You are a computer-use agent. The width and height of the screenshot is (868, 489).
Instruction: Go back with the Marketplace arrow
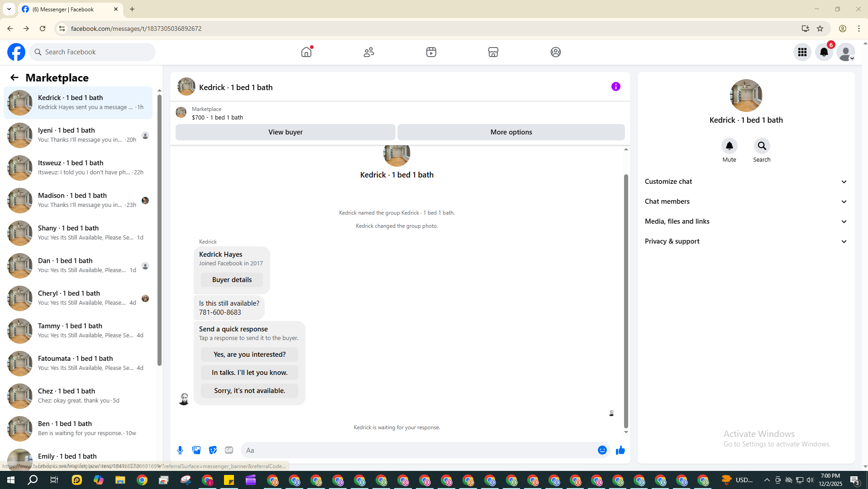pos(14,77)
